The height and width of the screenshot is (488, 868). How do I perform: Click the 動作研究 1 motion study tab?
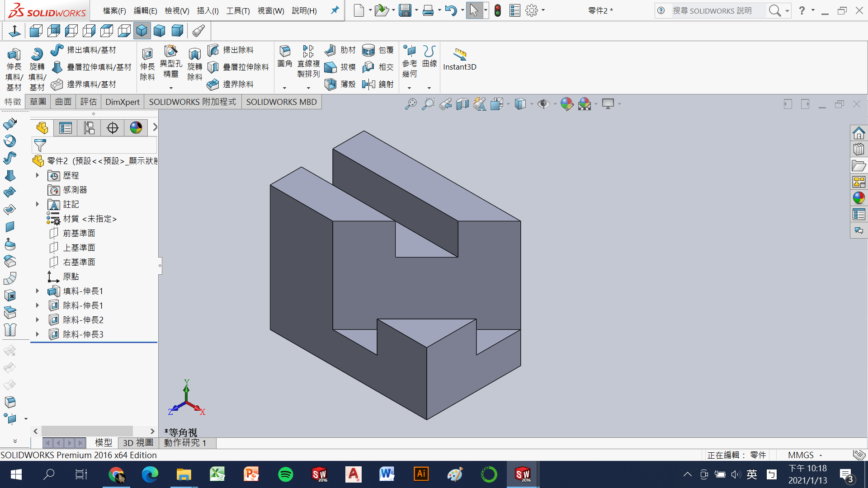[185, 443]
